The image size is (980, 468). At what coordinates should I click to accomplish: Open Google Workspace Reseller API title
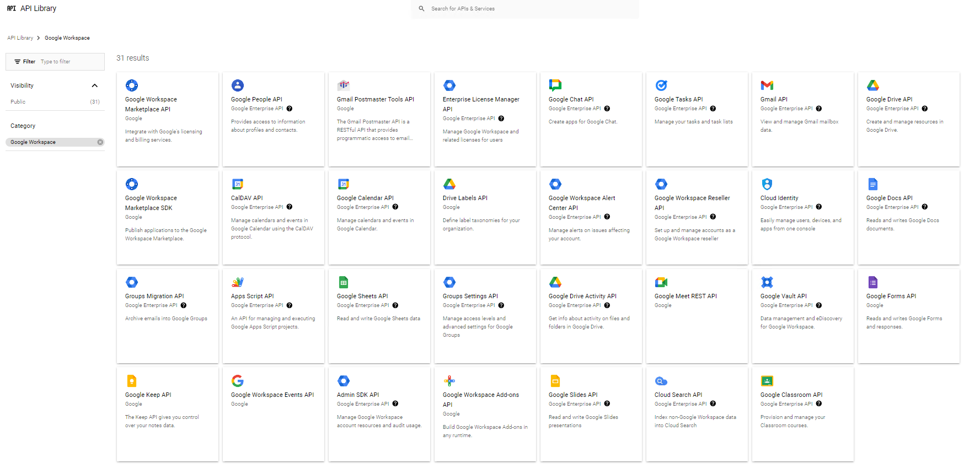(x=692, y=203)
